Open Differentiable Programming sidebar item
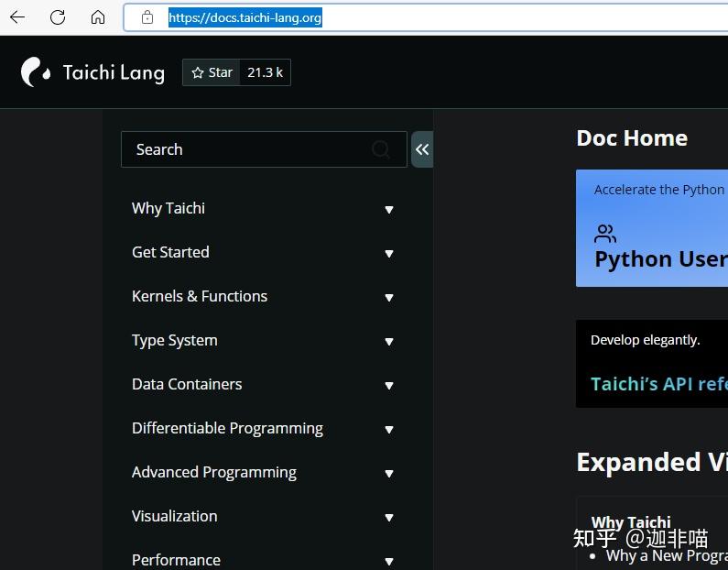 pyautogui.click(x=227, y=428)
